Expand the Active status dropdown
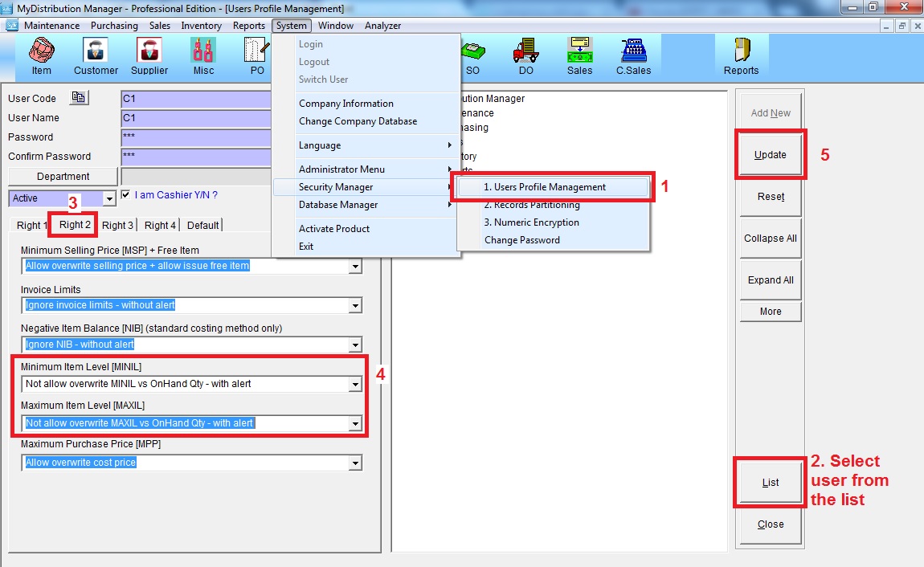Image resolution: width=924 pixels, height=567 pixels. (109, 198)
